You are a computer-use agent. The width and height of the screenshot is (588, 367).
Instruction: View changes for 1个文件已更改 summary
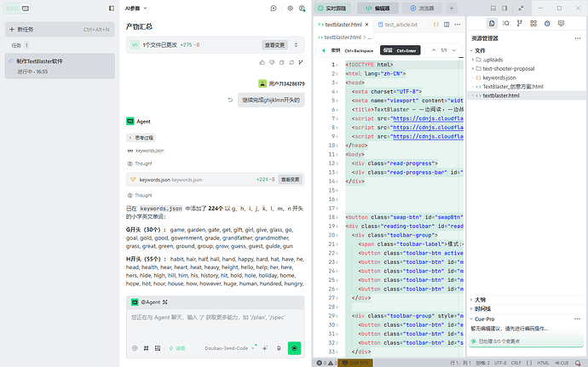[275, 45]
